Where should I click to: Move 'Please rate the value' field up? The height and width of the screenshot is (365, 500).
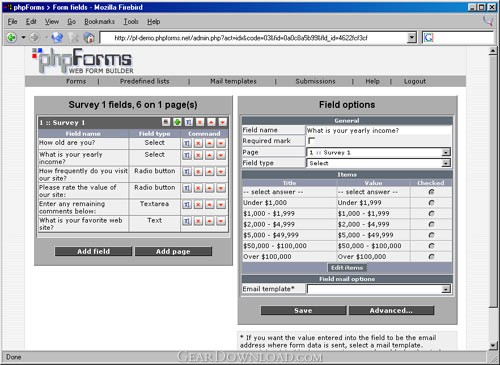210,188
